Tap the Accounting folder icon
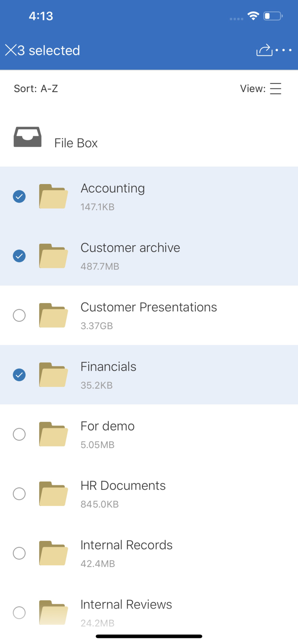This screenshot has width=298, height=644. click(x=53, y=196)
